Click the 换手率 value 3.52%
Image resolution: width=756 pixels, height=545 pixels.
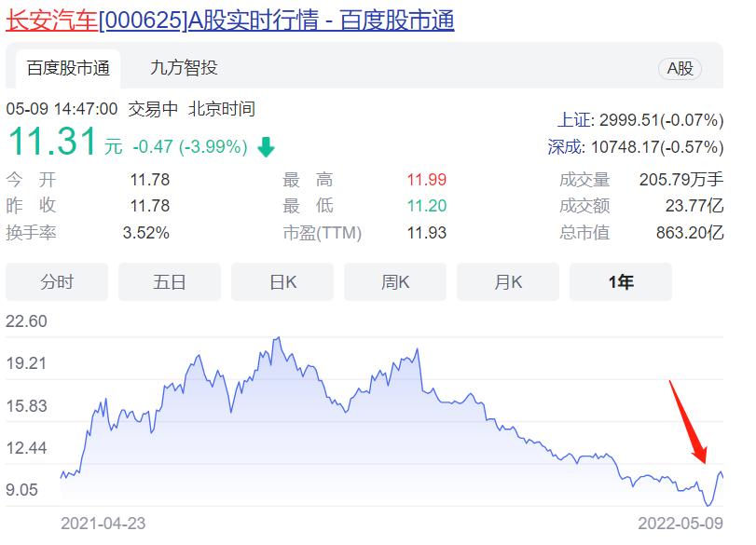tap(146, 233)
